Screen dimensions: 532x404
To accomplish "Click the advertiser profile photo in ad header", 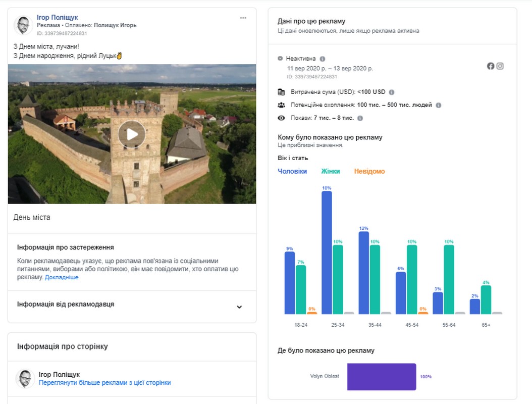I will (x=24, y=25).
